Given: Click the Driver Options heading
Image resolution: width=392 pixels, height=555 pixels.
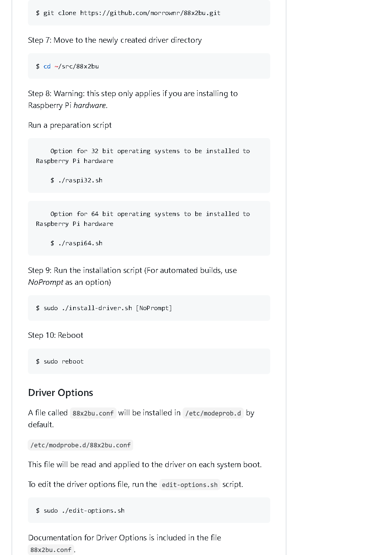Looking at the screenshot, I should pos(60,393).
